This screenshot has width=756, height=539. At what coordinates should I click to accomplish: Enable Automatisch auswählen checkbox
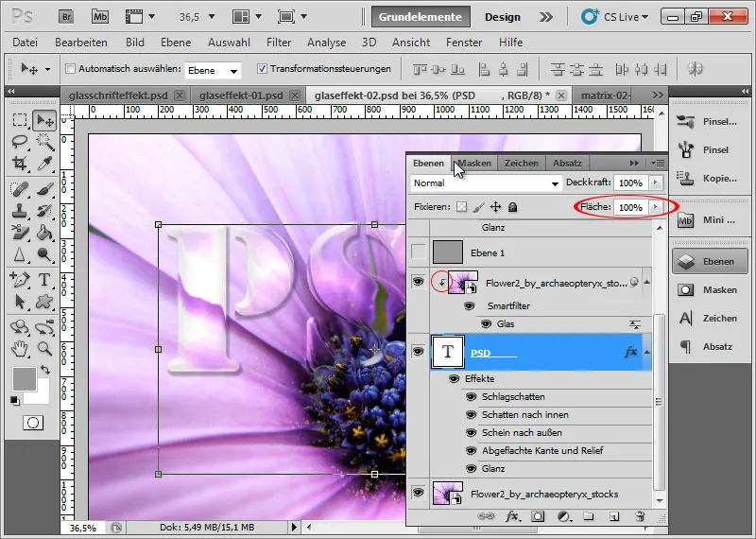pos(70,69)
